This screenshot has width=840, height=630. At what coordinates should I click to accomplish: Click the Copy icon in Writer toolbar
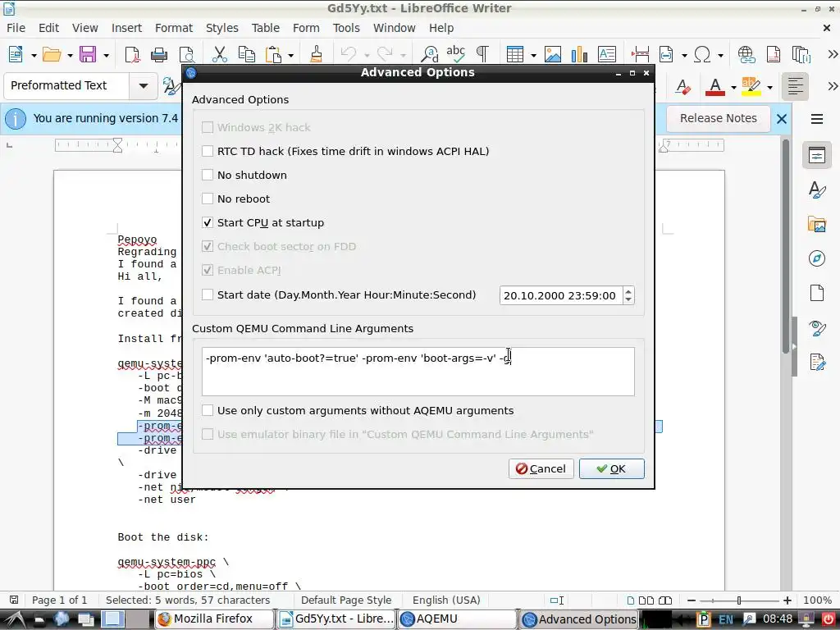pos(246,54)
